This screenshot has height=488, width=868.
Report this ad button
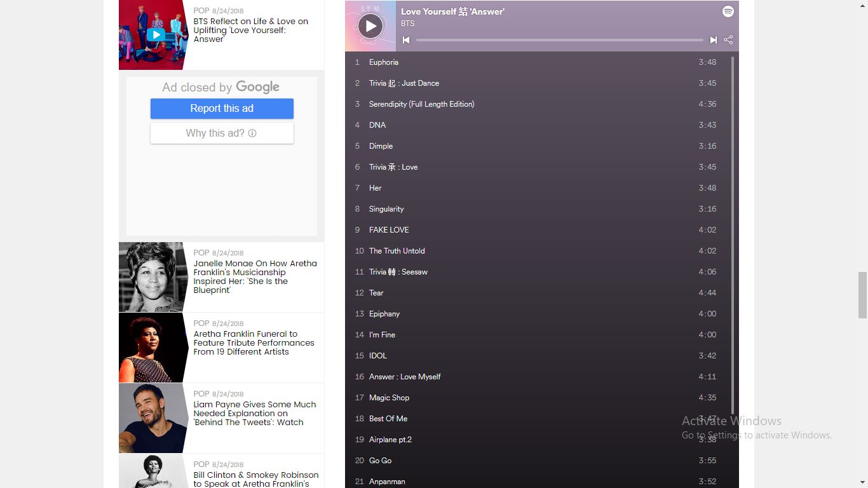point(222,109)
